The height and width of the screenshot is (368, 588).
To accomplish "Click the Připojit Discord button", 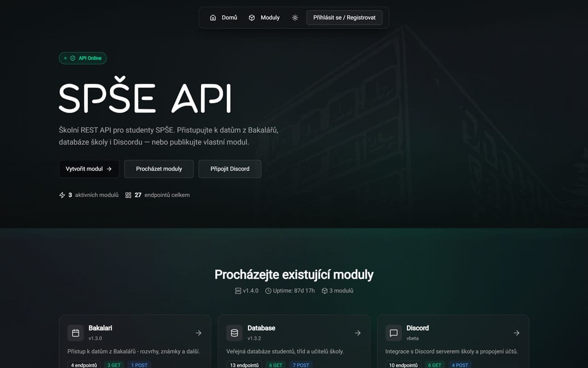I will point(230,169).
